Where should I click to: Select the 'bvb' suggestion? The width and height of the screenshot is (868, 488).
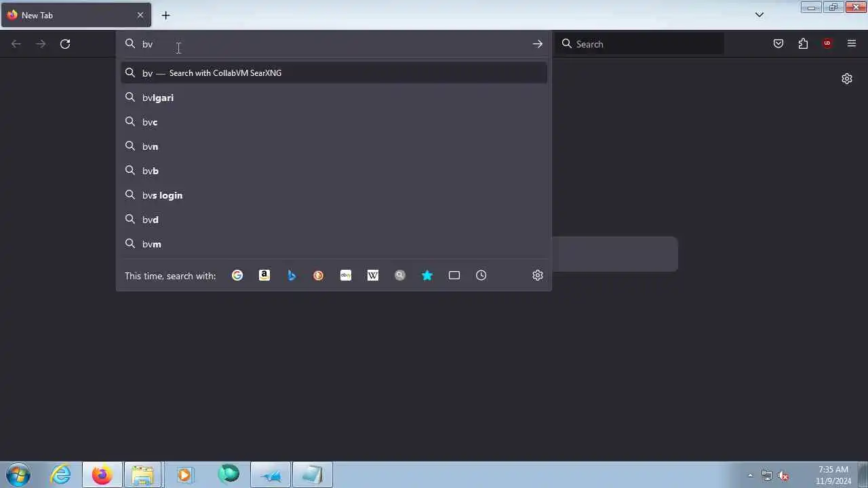(334, 171)
